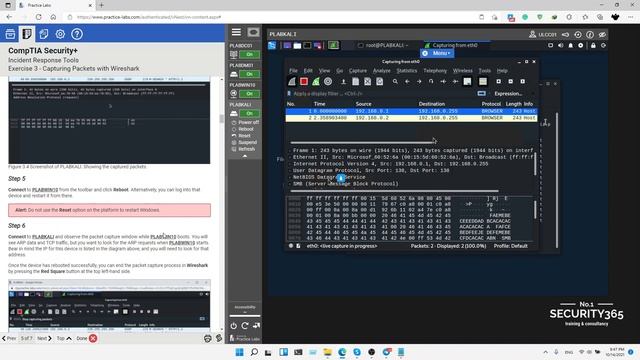Click Power off under PLABKALI
Image resolution: width=640 pixels, height=360 pixels.
point(248,122)
